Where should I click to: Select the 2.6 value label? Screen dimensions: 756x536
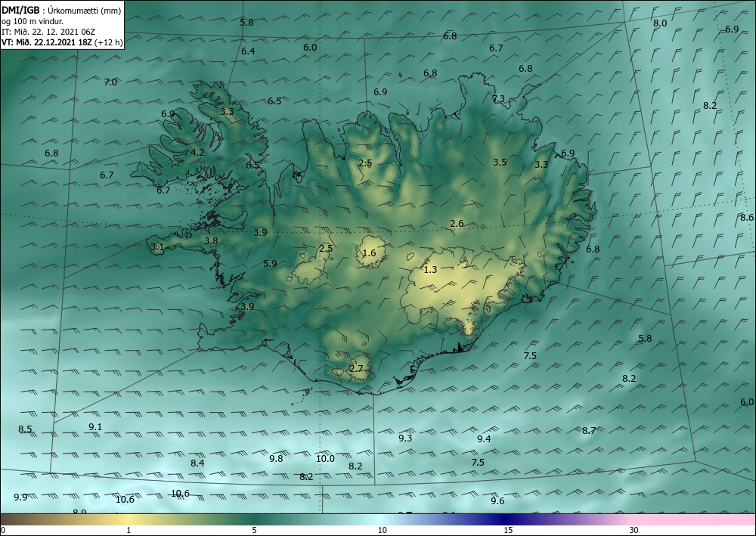(457, 224)
